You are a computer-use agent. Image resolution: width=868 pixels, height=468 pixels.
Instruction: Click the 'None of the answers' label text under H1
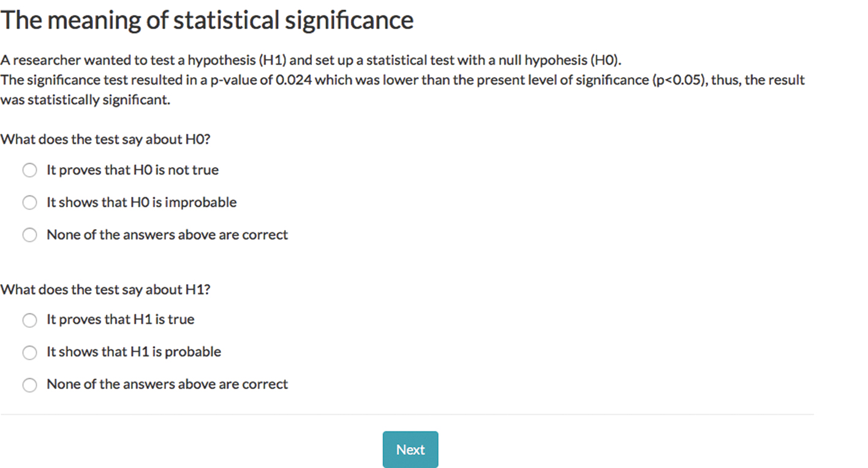tap(167, 385)
